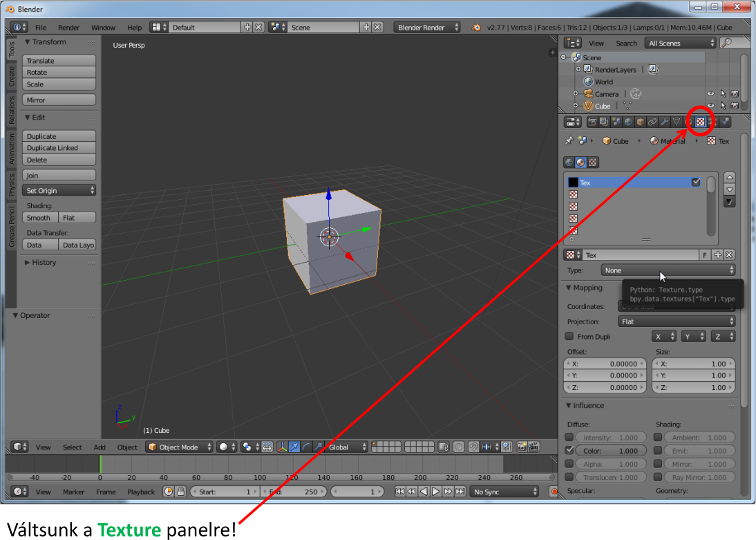Open the Object properties cube tab
This screenshot has width=756, height=540.
coord(641,122)
